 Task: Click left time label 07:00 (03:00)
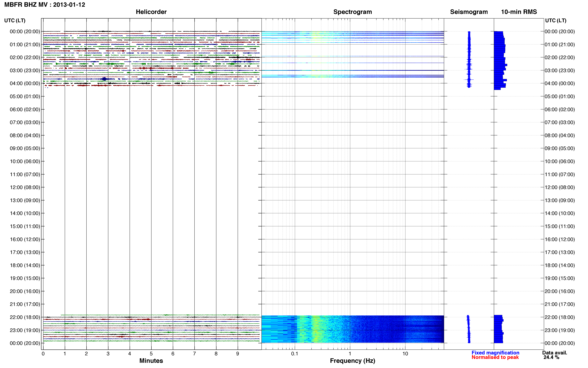click(x=25, y=122)
